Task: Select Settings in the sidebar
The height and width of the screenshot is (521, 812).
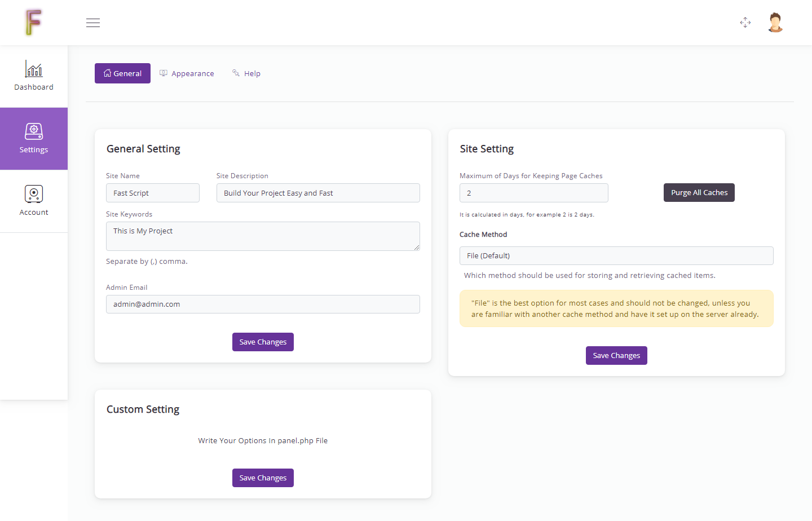Action: [x=34, y=139]
